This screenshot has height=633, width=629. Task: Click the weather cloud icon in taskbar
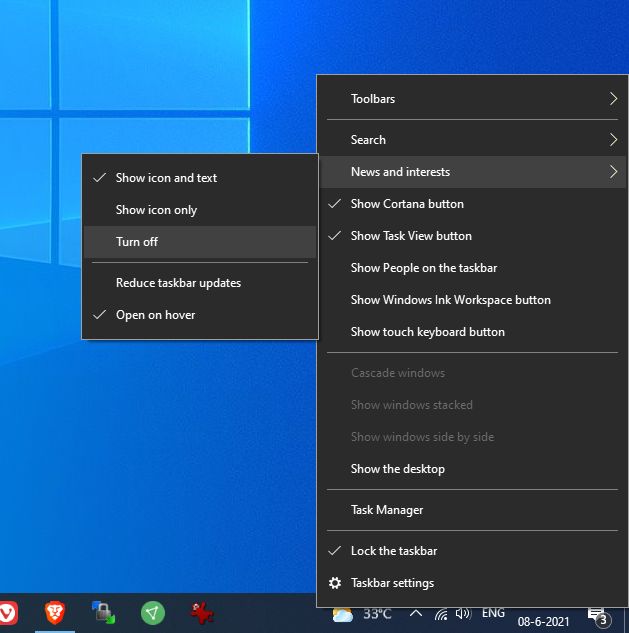pyautogui.click(x=342, y=615)
